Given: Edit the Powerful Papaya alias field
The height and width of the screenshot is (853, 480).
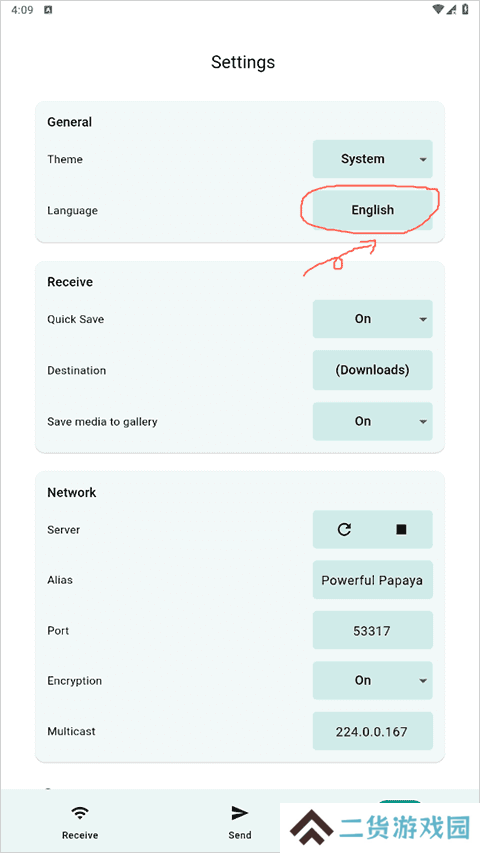Looking at the screenshot, I should tap(373, 580).
